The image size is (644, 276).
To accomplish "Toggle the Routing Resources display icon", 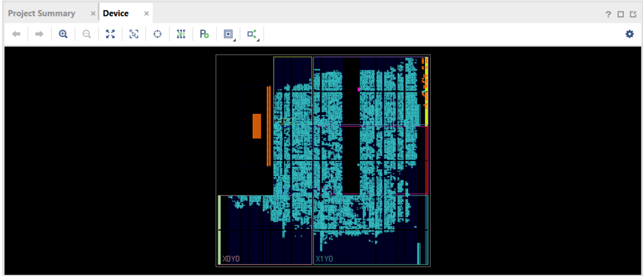I will click(x=181, y=35).
